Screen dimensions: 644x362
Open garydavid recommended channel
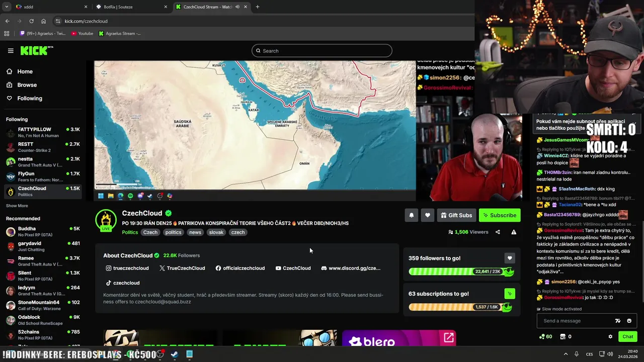pos(43,246)
